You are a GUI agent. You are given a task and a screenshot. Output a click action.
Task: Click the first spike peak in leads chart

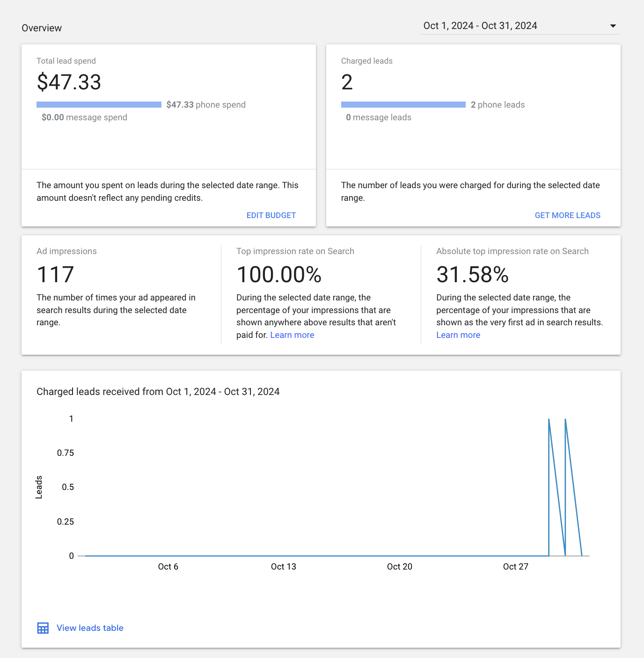tap(549, 420)
